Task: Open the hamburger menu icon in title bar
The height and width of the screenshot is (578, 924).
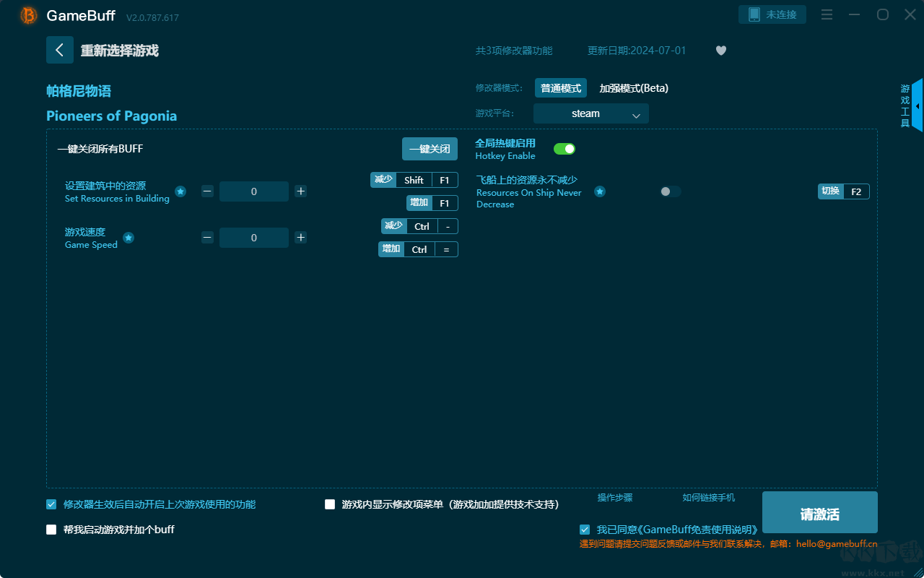Action: 827,14
